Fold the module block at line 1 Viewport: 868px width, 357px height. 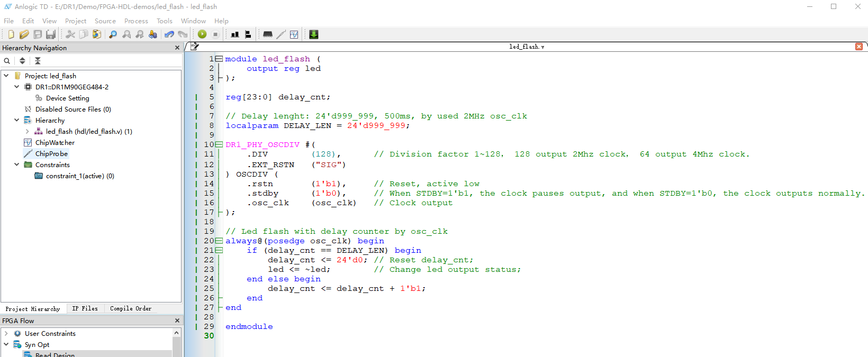point(219,59)
